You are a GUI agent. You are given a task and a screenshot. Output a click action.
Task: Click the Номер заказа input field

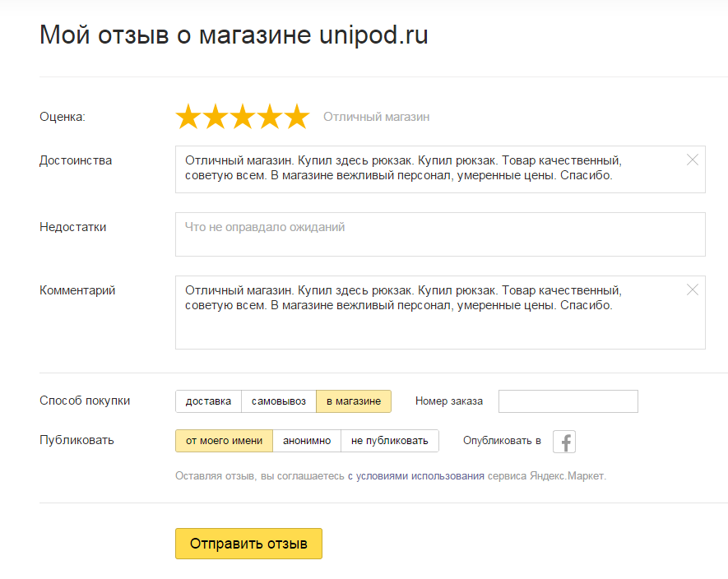pyautogui.click(x=568, y=401)
